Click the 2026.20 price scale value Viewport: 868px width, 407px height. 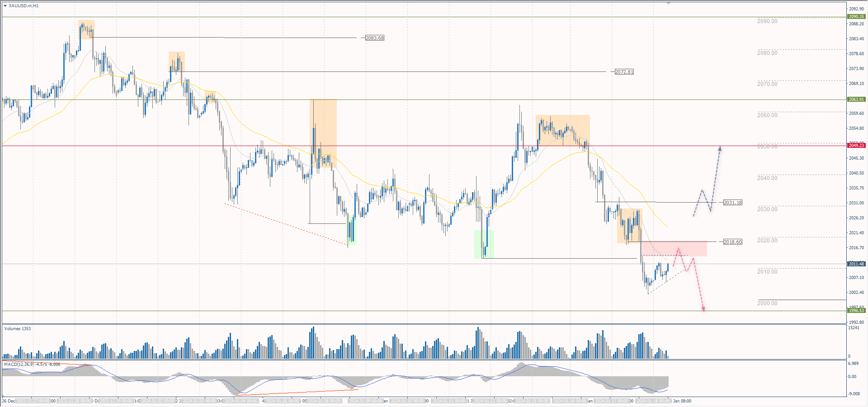[856, 218]
